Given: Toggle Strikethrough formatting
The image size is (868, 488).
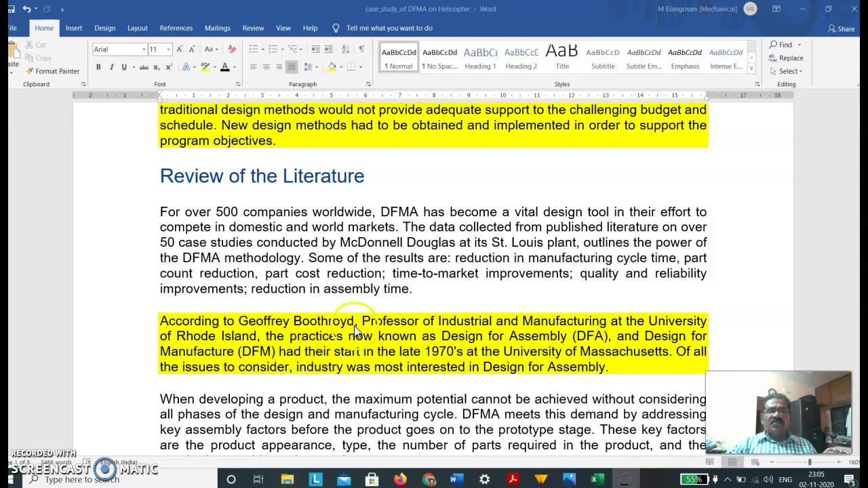Looking at the screenshot, I should [x=144, y=67].
